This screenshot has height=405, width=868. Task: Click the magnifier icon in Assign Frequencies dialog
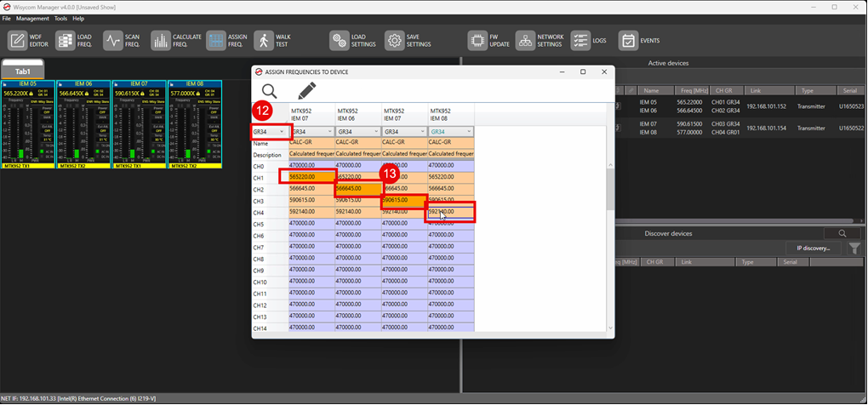click(269, 91)
